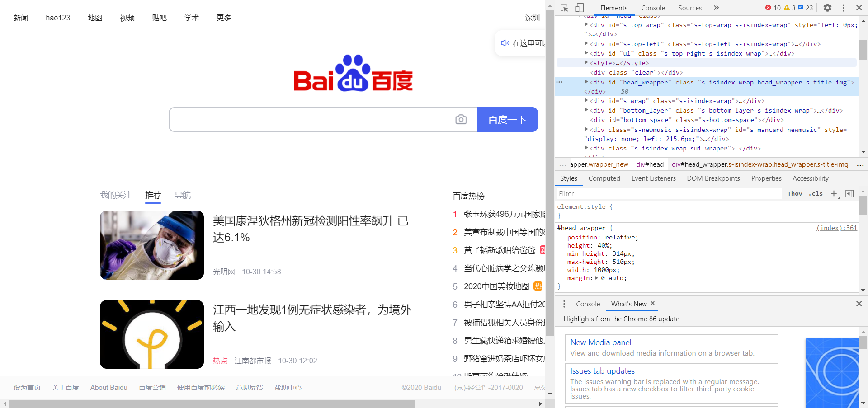Screen dimensions: 868x408
Task: Click the blue issues count badge
Action: tap(805, 8)
